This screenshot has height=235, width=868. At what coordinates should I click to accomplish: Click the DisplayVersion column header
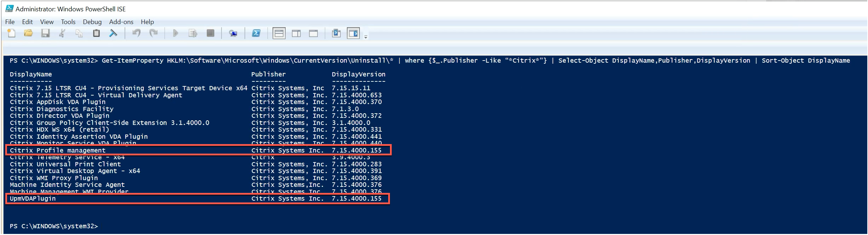pyautogui.click(x=358, y=74)
